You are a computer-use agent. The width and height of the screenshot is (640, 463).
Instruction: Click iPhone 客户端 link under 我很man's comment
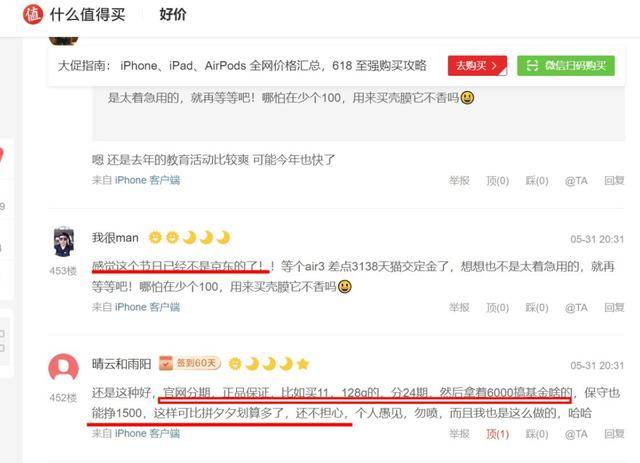(147, 307)
